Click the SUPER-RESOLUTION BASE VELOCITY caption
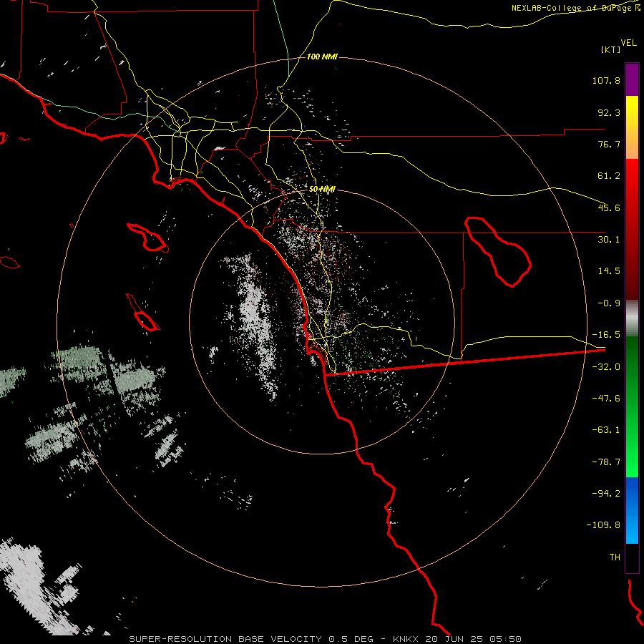 [226, 639]
